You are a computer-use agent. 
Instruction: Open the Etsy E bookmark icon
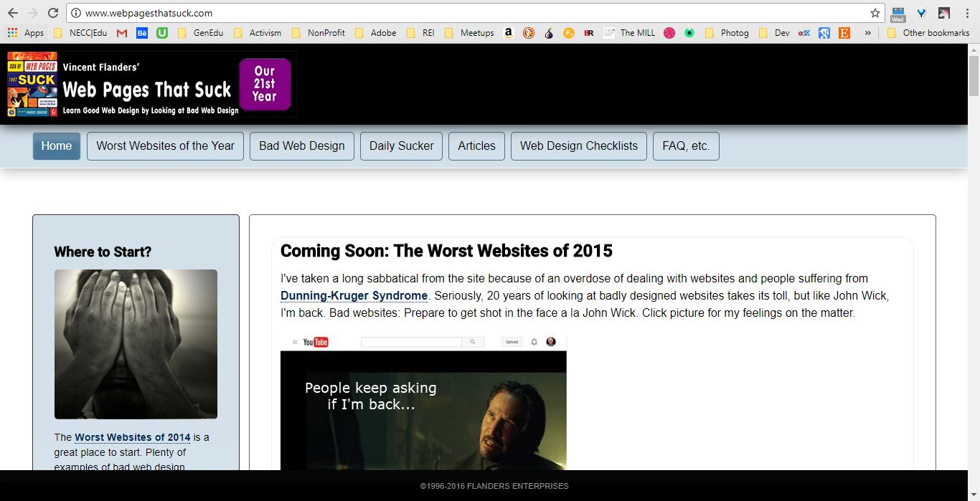pyautogui.click(x=844, y=32)
